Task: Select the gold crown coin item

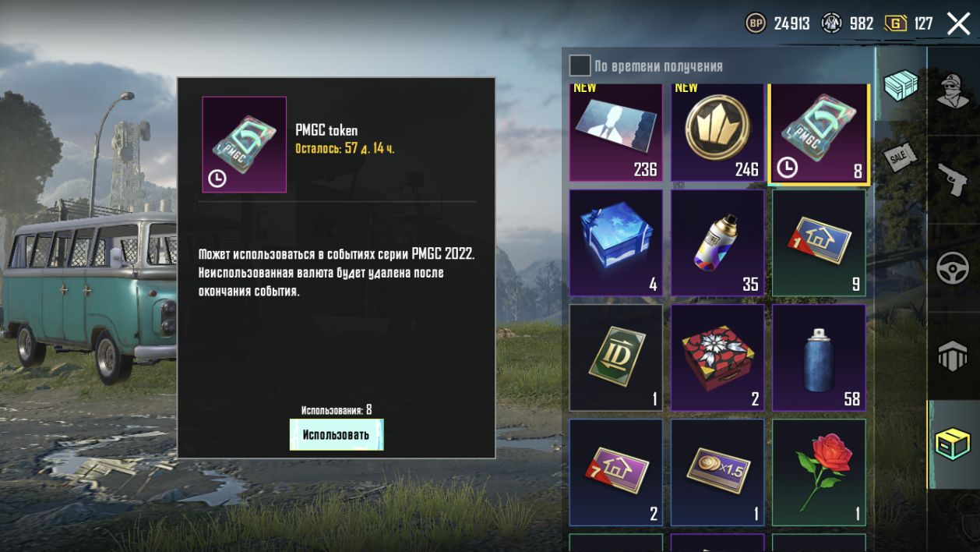Action: [717, 132]
